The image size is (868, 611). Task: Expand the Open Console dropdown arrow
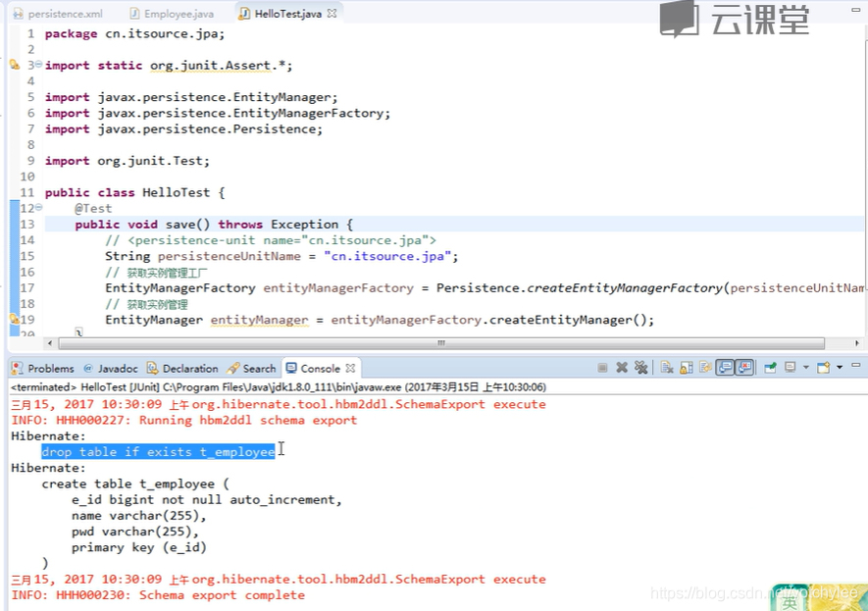click(840, 368)
